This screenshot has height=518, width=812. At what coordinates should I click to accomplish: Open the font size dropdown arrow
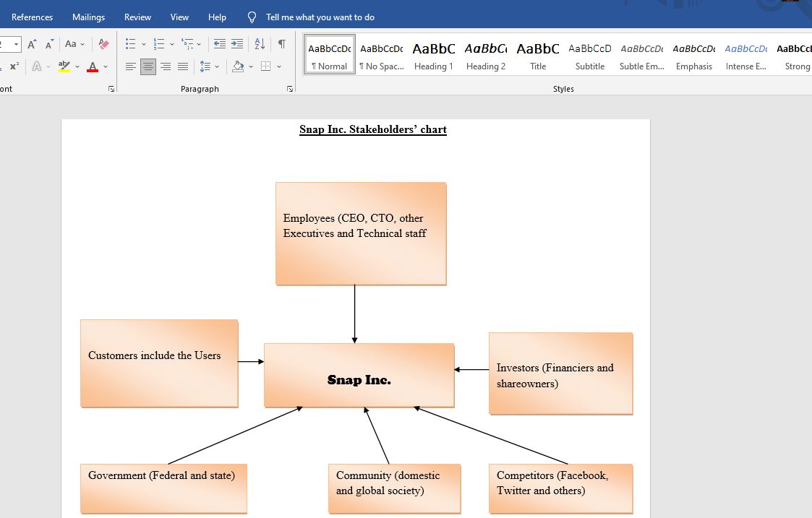tap(16, 45)
